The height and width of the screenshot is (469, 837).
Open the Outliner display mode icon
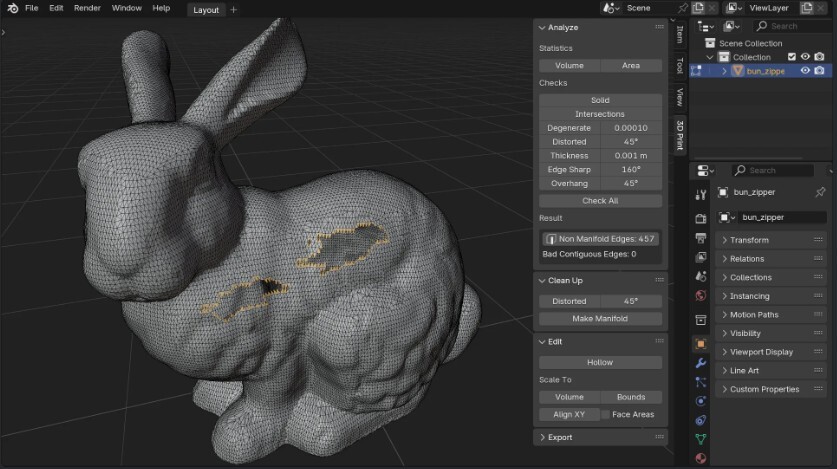pos(731,26)
